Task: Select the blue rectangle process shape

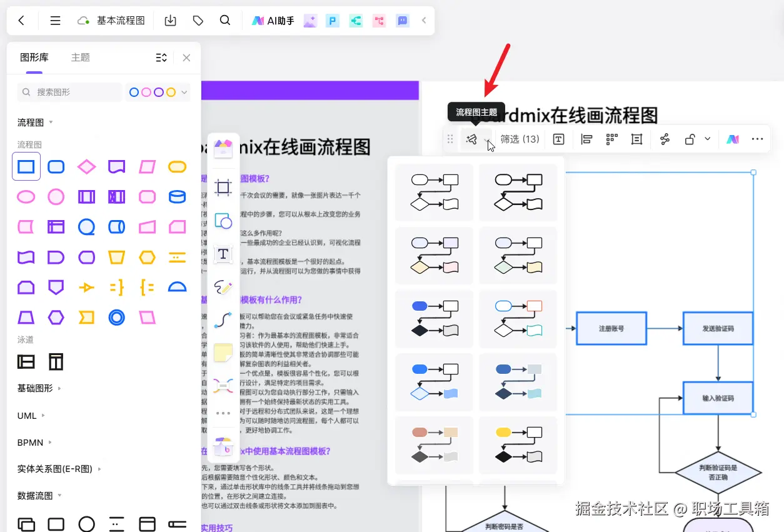Action: coord(26,167)
